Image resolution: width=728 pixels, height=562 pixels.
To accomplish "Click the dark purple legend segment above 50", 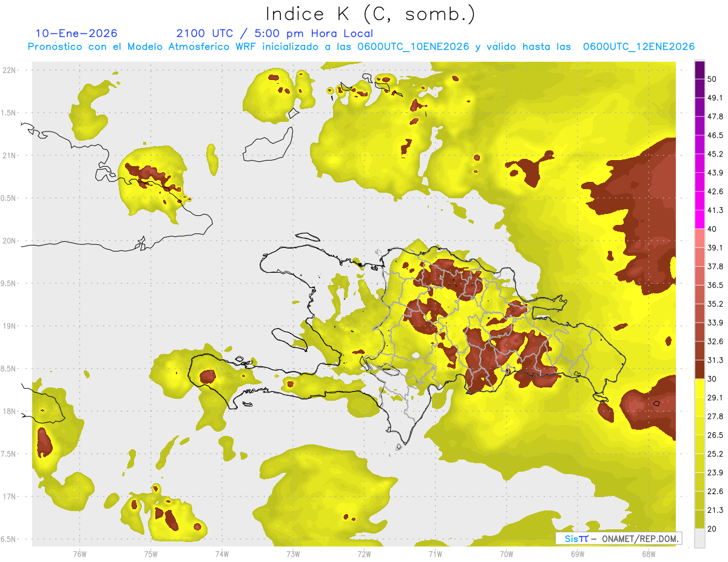I will click(x=699, y=70).
